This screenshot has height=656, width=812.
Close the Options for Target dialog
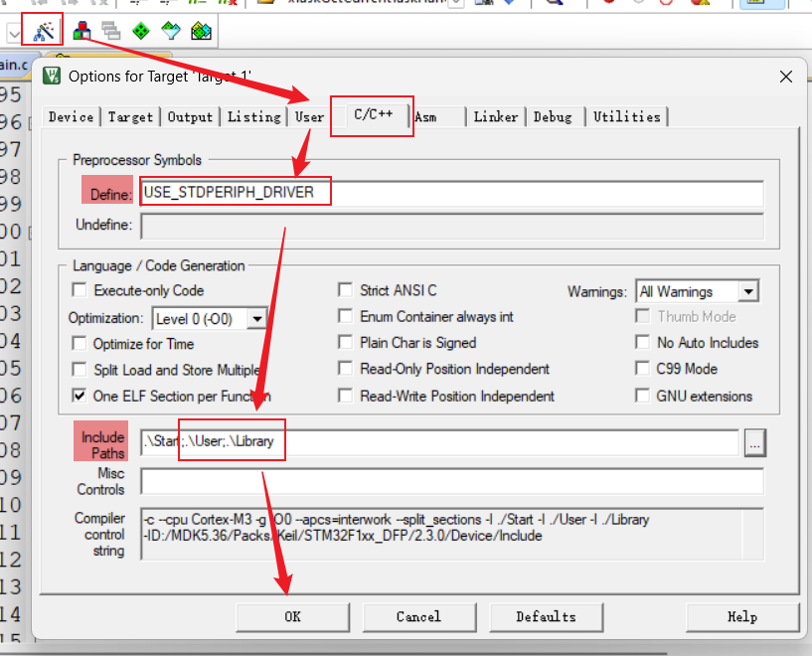(x=785, y=78)
